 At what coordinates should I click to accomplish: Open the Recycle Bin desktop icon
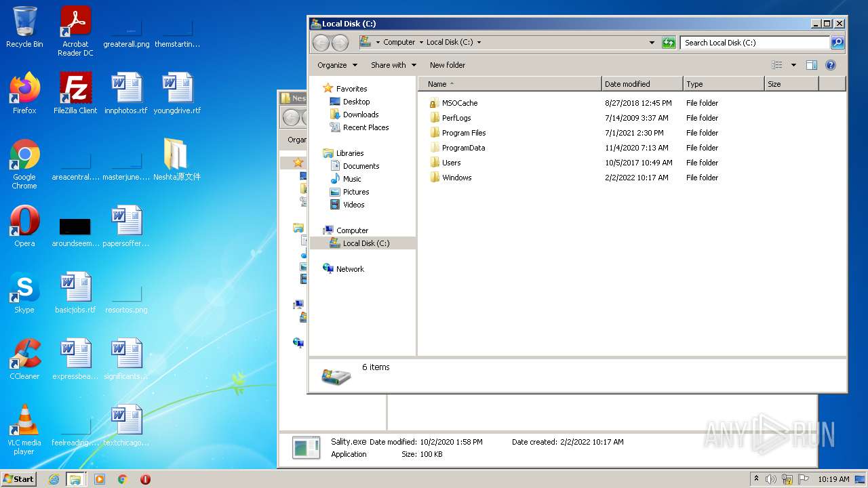click(24, 27)
